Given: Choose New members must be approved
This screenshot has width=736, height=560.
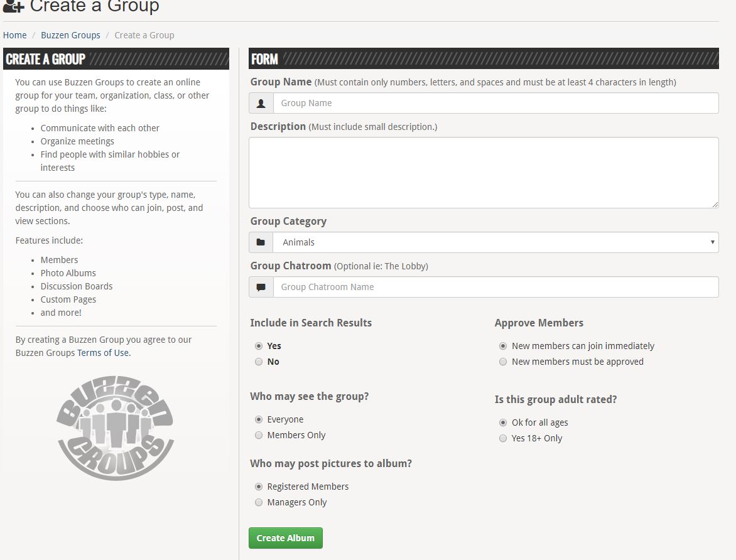Looking at the screenshot, I should pos(503,362).
